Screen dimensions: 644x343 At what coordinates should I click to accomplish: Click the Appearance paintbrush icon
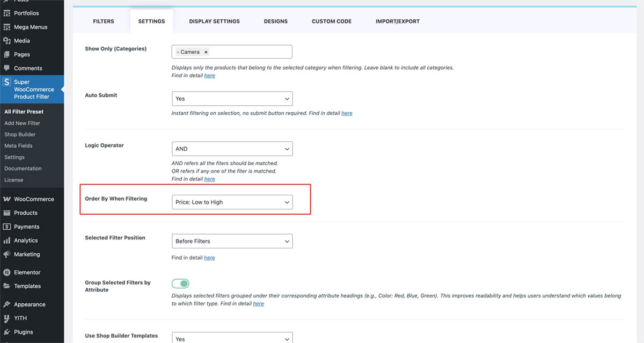(7, 304)
